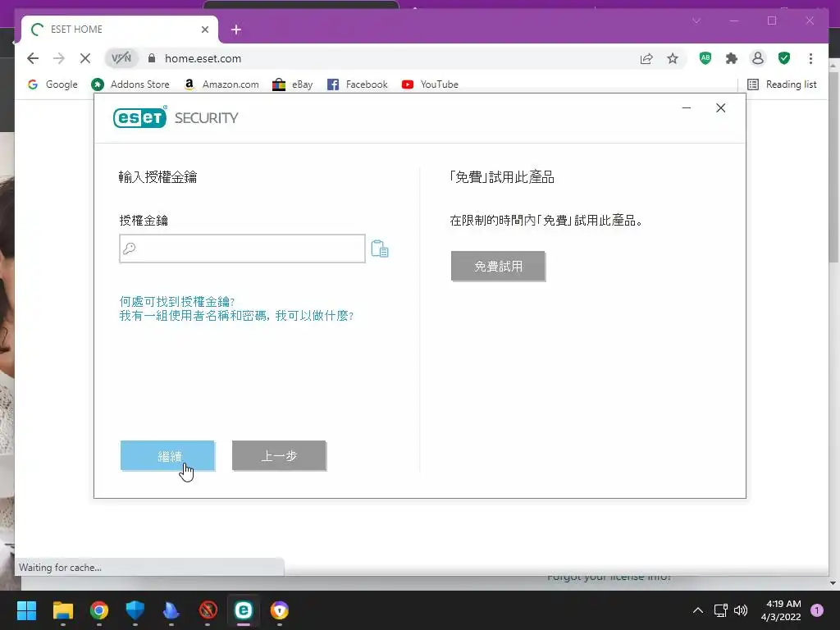This screenshot has height=630, width=840.
Task: Close the ESET Security dialog
Action: click(x=720, y=108)
